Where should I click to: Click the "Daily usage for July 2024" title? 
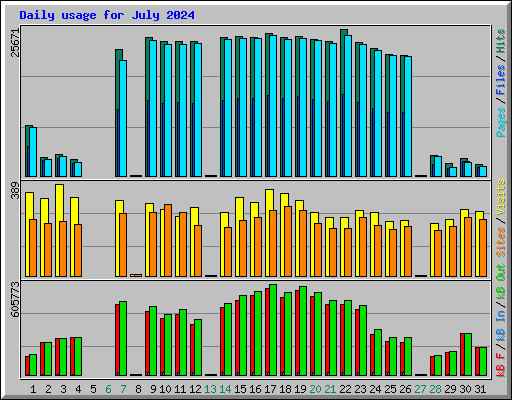coord(107,15)
